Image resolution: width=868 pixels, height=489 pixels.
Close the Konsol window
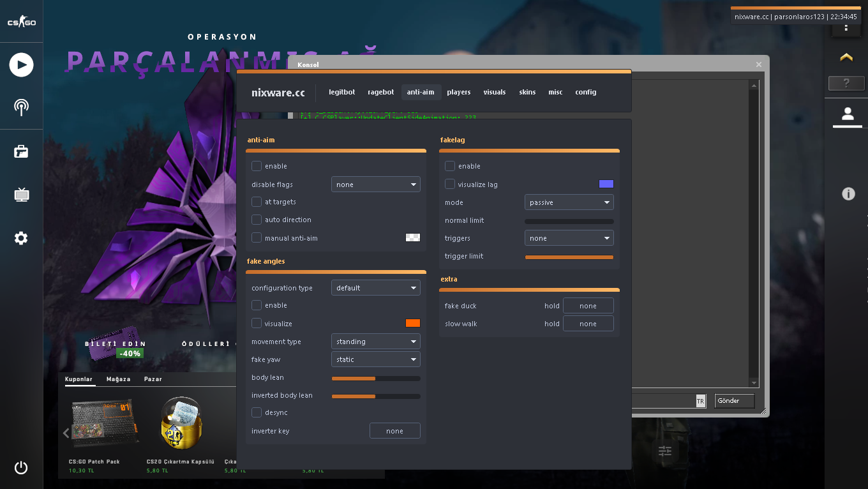tap(759, 64)
